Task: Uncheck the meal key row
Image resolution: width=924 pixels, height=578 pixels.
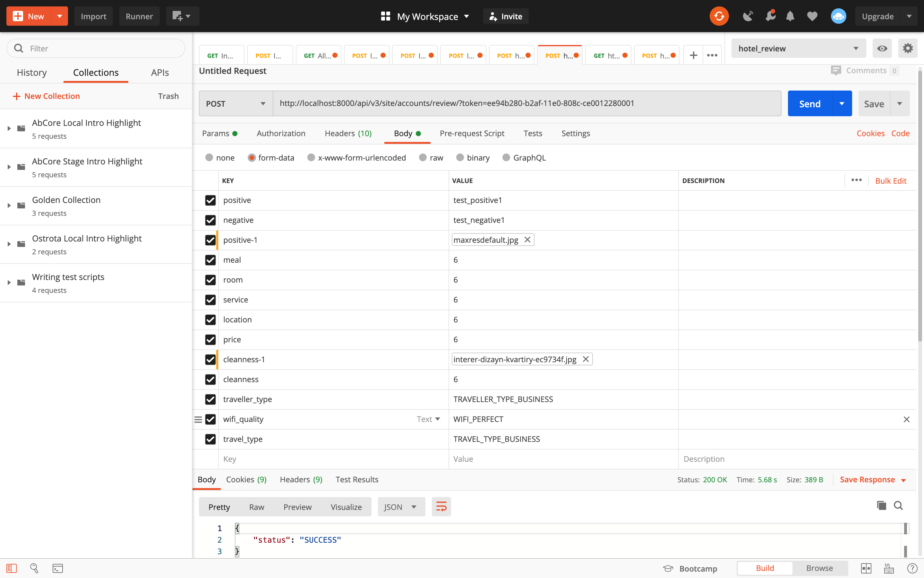Action: pos(210,260)
